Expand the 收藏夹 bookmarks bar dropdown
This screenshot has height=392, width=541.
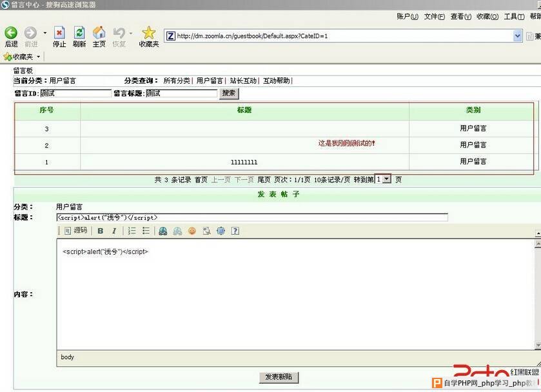click(x=38, y=57)
